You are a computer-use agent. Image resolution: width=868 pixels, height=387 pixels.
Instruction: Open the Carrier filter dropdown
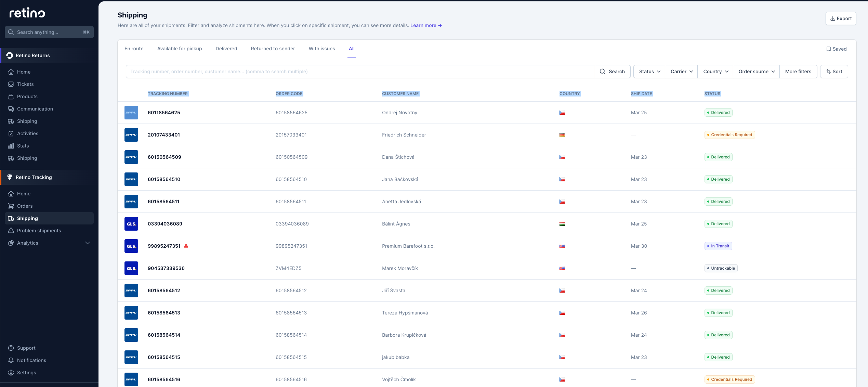(x=681, y=72)
